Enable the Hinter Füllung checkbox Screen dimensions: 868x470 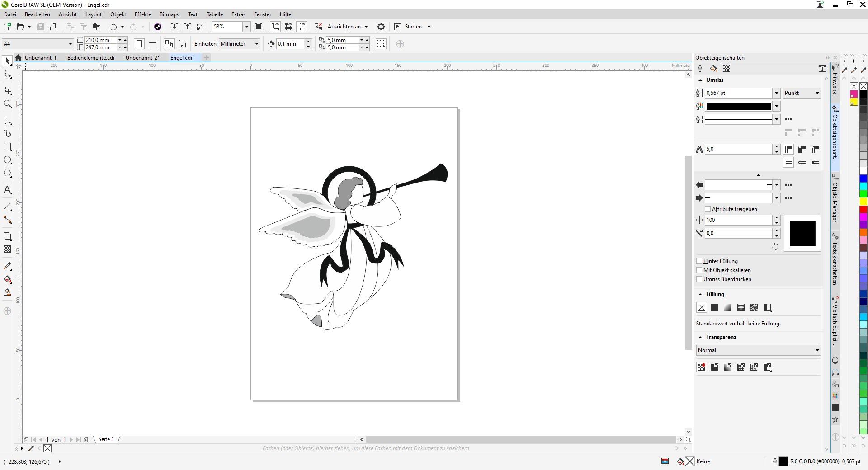tap(699, 261)
